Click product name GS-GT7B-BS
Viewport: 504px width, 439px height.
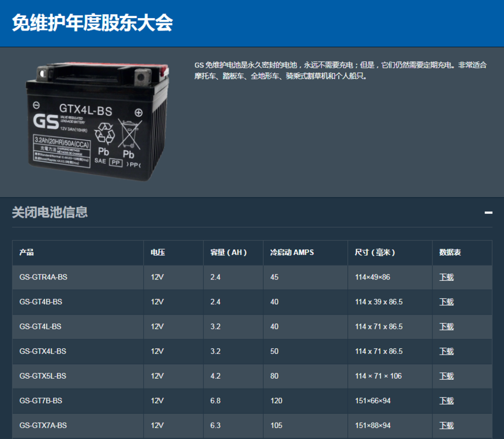tap(41, 401)
